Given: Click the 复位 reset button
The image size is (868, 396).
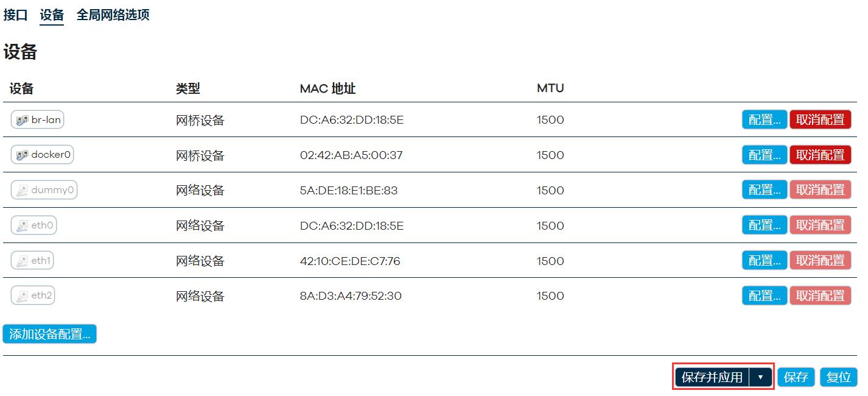Looking at the screenshot, I should [838, 378].
